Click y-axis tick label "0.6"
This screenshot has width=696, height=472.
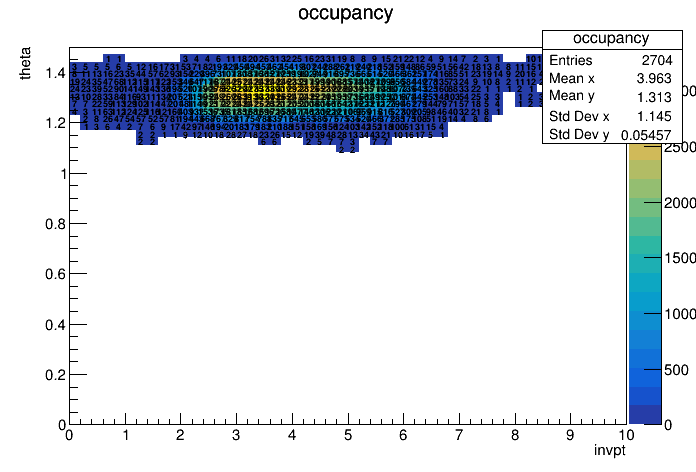[x=55, y=274]
